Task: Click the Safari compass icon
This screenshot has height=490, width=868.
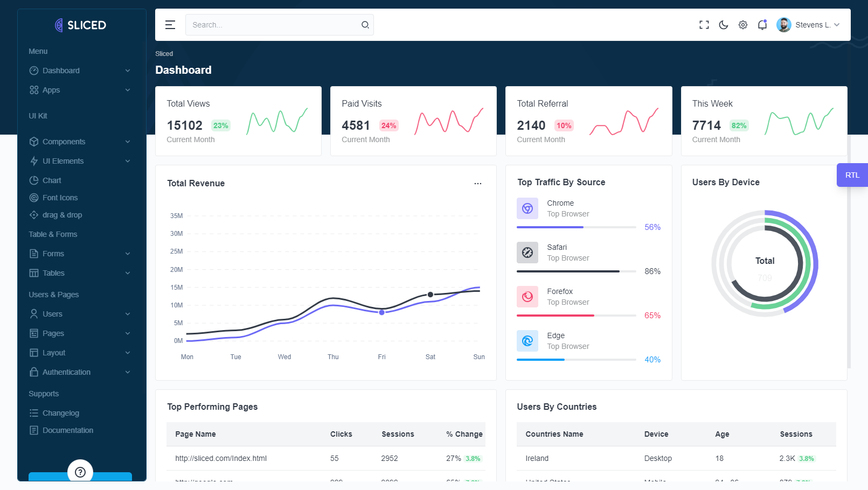Action: [527, 253]
